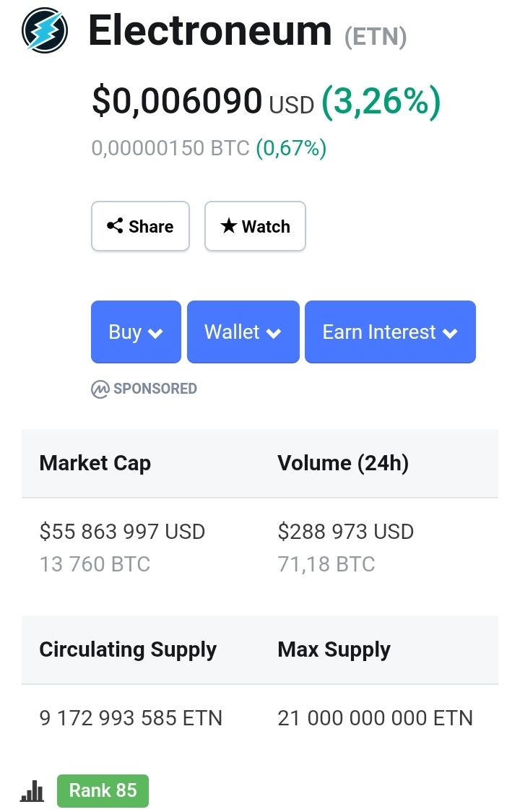Click the bar chart rank icon
Image resolution: width=520 pixels, height=812 pixels.
32,791
